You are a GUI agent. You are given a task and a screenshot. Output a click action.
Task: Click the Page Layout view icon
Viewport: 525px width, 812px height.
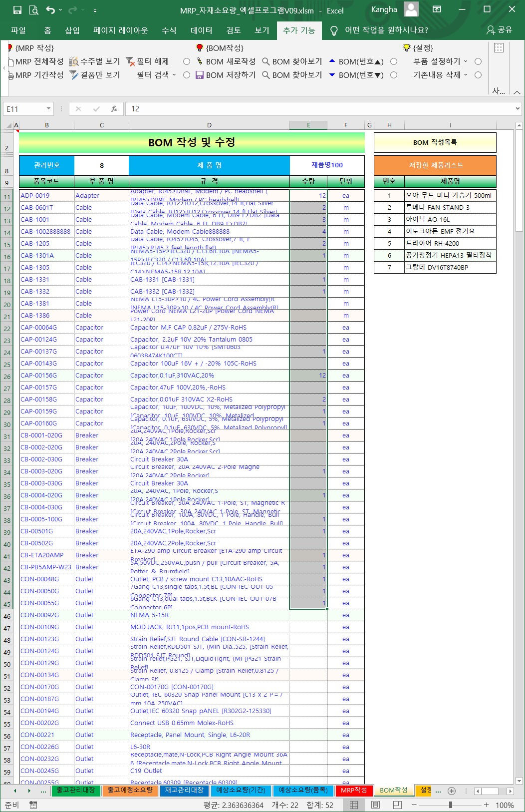pos(376,805)
